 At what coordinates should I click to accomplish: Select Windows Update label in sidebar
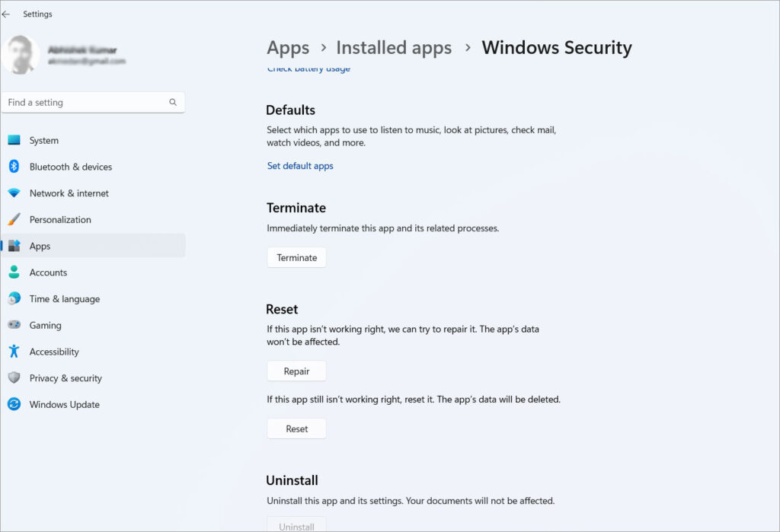[x=65, y=405]
